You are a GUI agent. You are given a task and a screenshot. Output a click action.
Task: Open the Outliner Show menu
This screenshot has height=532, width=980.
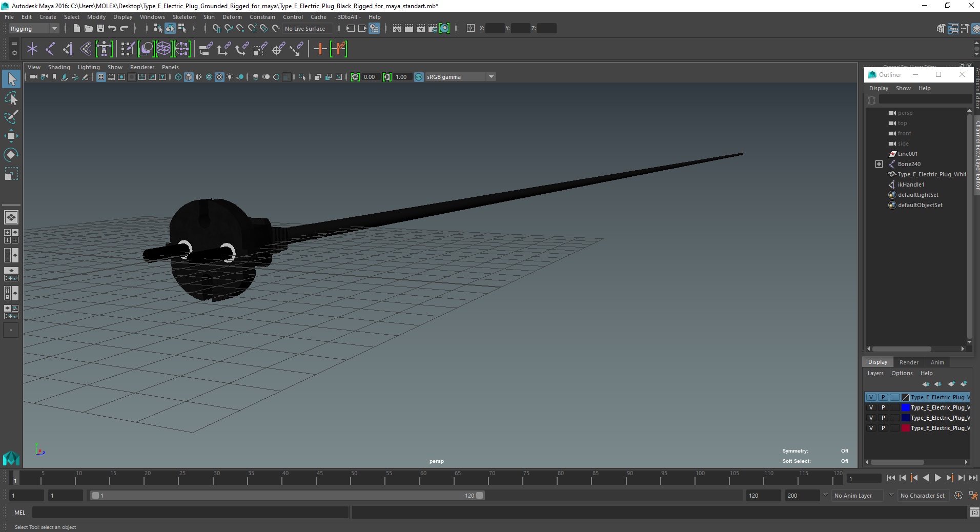903,88
